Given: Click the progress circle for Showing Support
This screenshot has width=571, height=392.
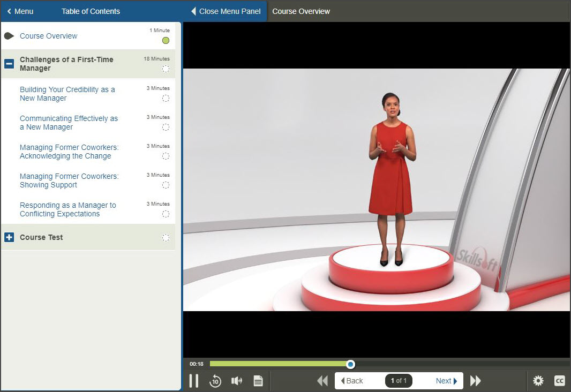Looking at the screenshot, I should (166, 185).
